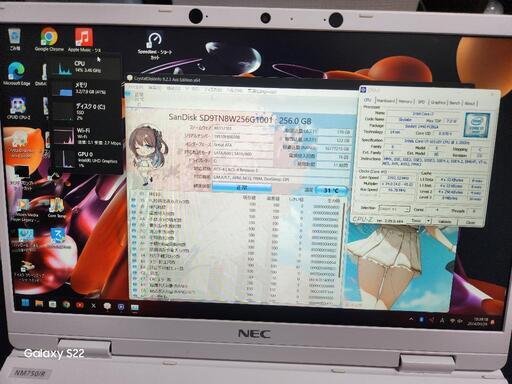Screen dimensions: 512x384
Task: Open the Apple Music desktop shortcut
Action: (x=84, y=40)
